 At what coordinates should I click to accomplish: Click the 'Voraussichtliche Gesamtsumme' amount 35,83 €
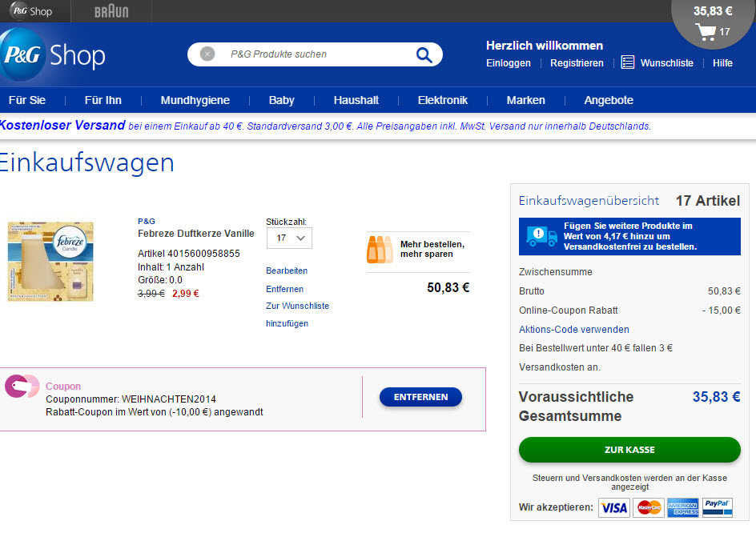coord(717,397)
